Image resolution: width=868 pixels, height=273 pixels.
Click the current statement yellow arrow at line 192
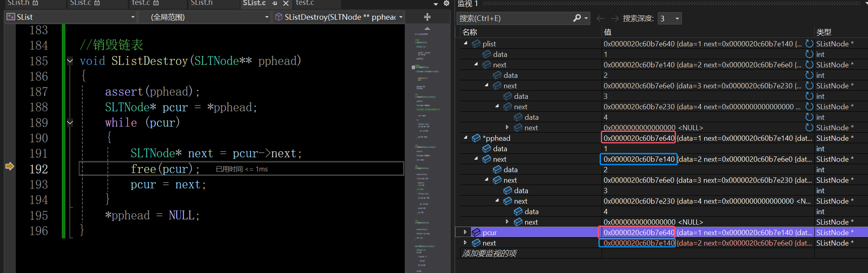click(x=9, y=166)
